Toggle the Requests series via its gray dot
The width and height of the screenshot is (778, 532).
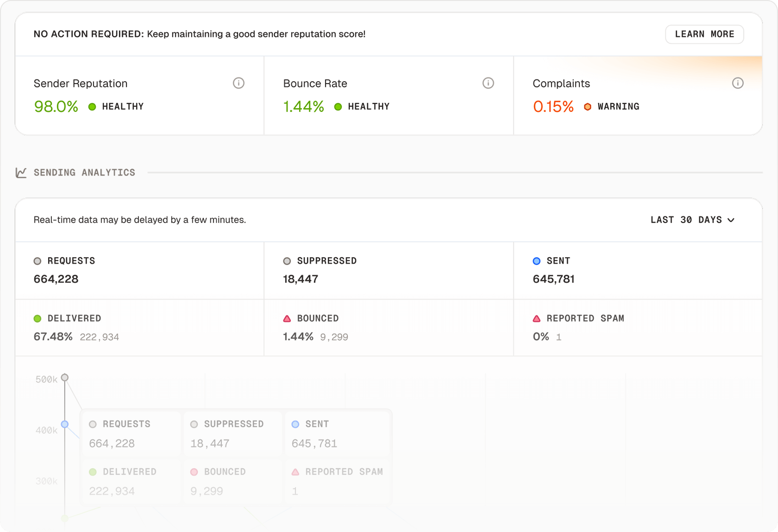click(37, 260)
